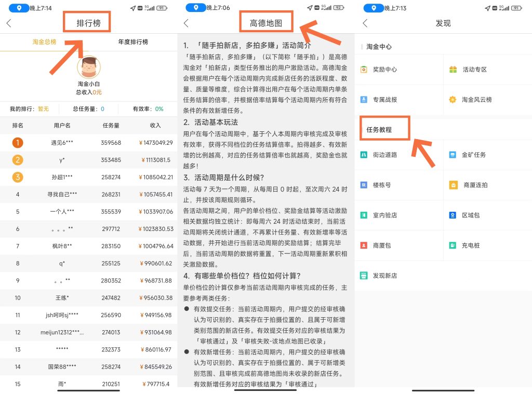Screen dimensions: 532x394
Task: Open 充电桩 task tutorial icon
Action: point(453,245)
